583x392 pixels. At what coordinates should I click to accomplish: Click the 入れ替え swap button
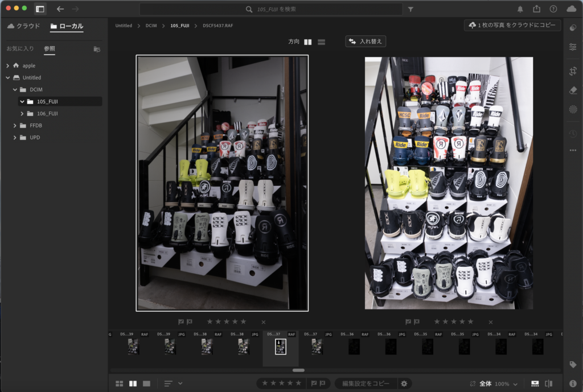tap(366, 42)
